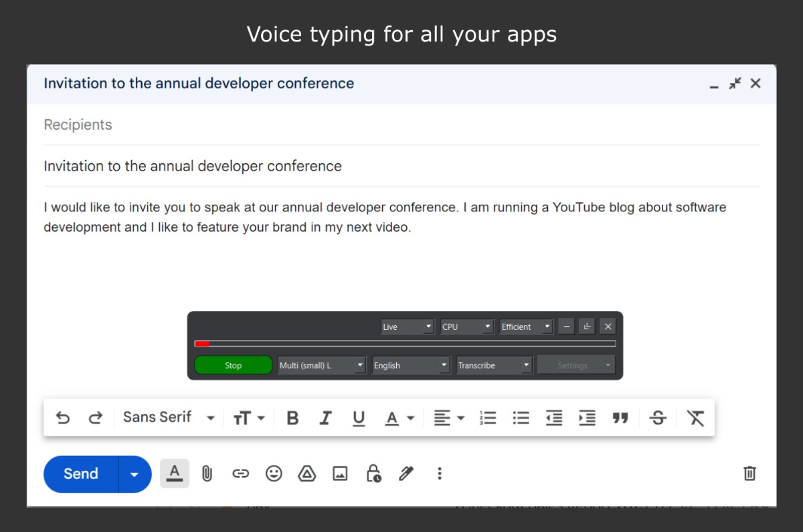
Task: Open the Sans Serif font dropdown
Action: 169,418
